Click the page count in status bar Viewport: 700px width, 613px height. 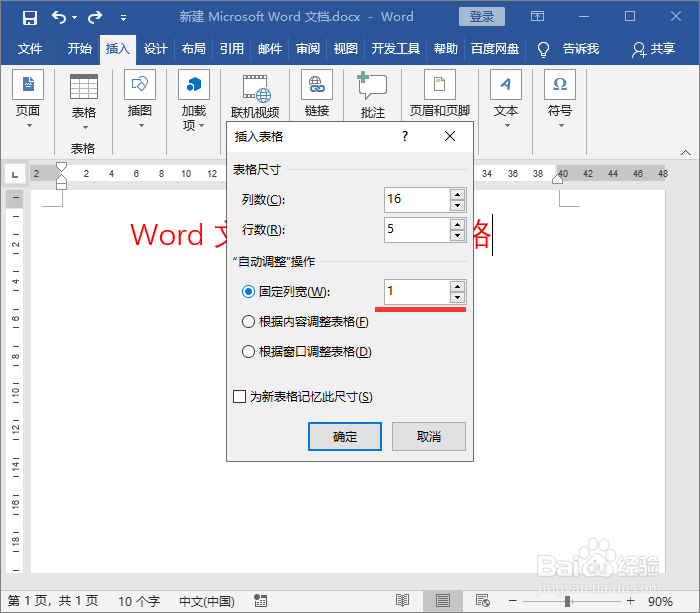pyautogui.click(x=53, y=601)
